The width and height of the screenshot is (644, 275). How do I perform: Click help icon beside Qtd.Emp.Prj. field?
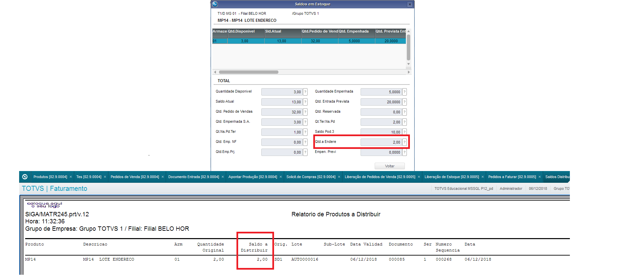[x=305, y=152]
